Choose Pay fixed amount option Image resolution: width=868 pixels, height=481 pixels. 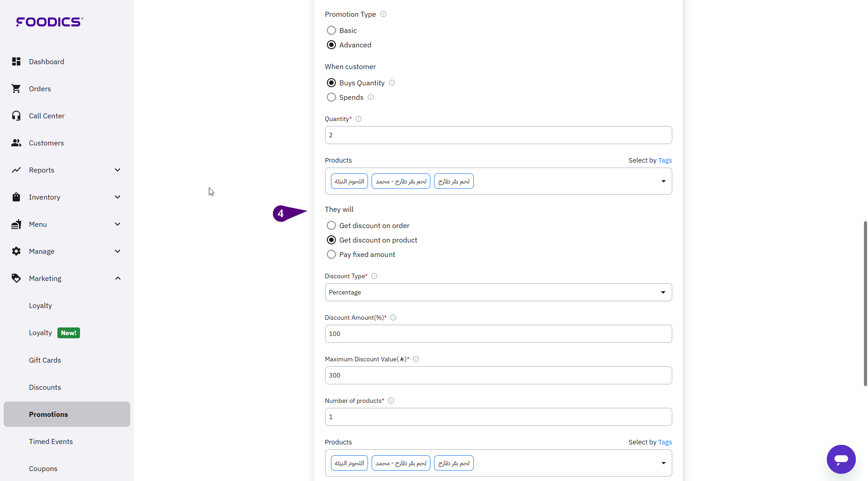click(x=331, y=255)
